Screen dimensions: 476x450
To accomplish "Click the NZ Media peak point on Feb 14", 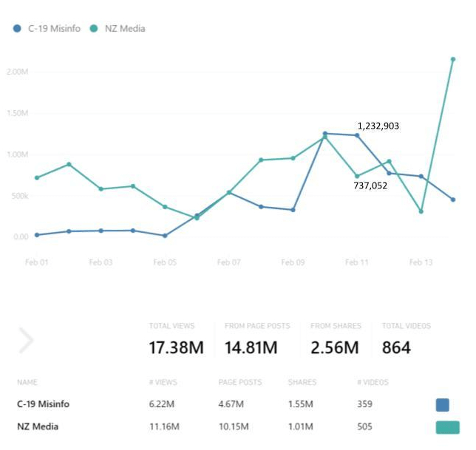I will (x=453, y=59).
